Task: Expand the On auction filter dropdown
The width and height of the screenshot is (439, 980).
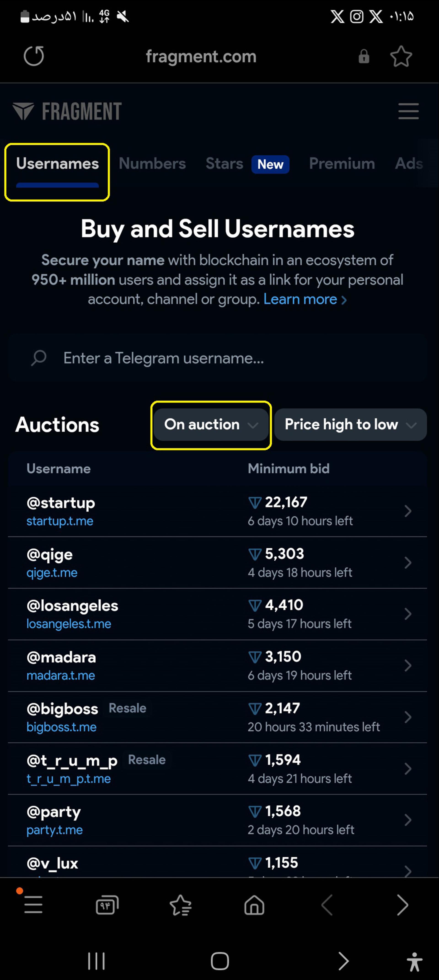Action: coord(211,425)
